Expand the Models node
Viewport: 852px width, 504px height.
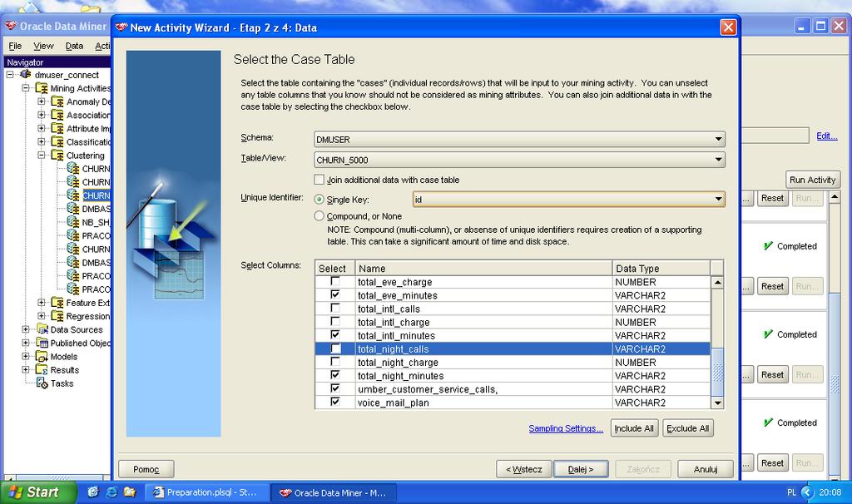26,356
